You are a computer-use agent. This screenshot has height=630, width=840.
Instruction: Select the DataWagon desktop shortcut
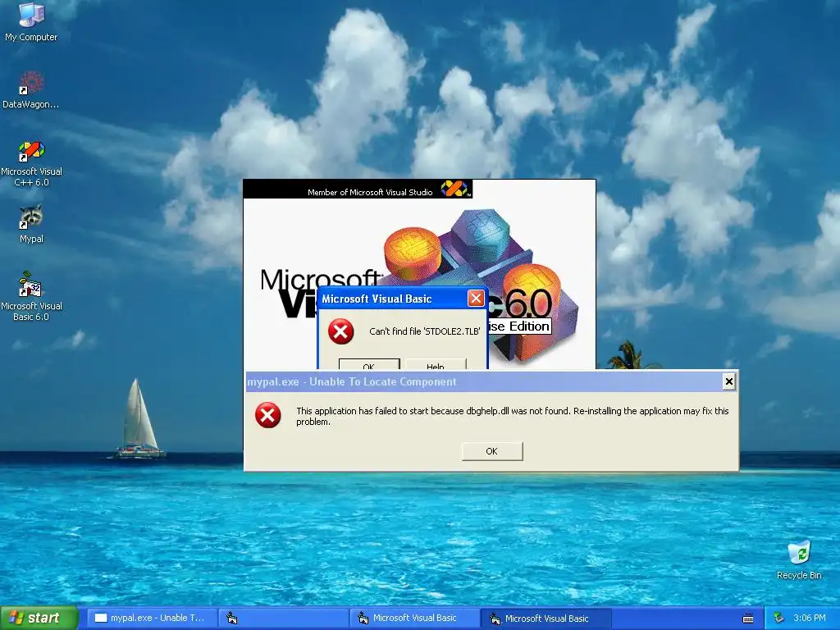pos(31,90)
